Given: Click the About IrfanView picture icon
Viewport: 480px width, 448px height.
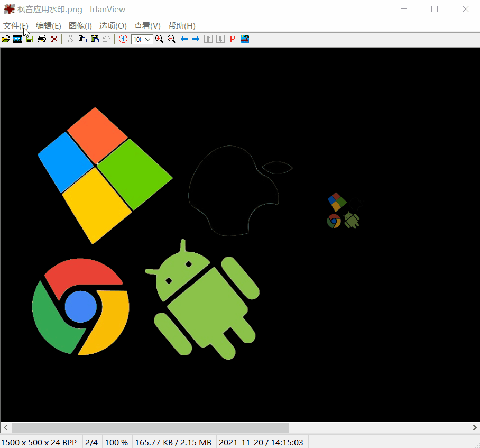Looking at the screenshot, I should 245,39.
